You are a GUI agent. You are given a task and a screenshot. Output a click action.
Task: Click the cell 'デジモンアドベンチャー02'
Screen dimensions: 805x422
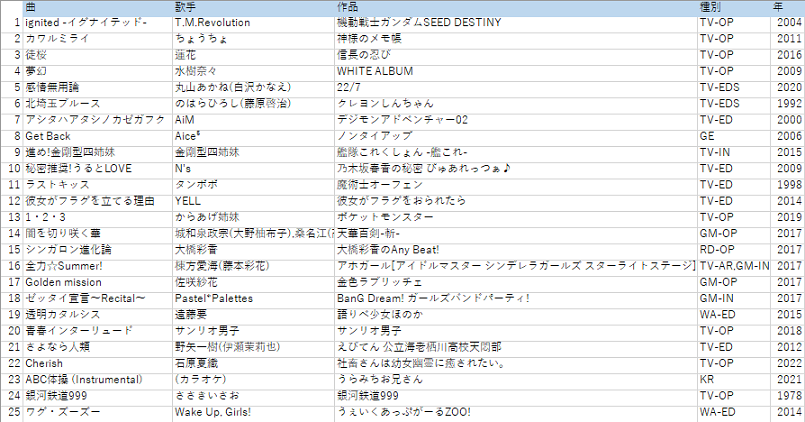coord(516,120)
